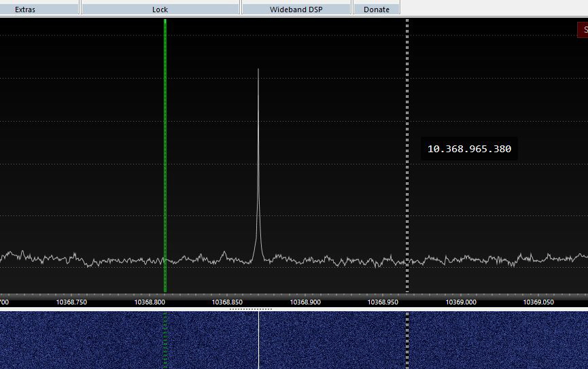Screen dimensions: 588x369
Task: Click the white signal trace in the waterfall
Action: click(258, 340)
